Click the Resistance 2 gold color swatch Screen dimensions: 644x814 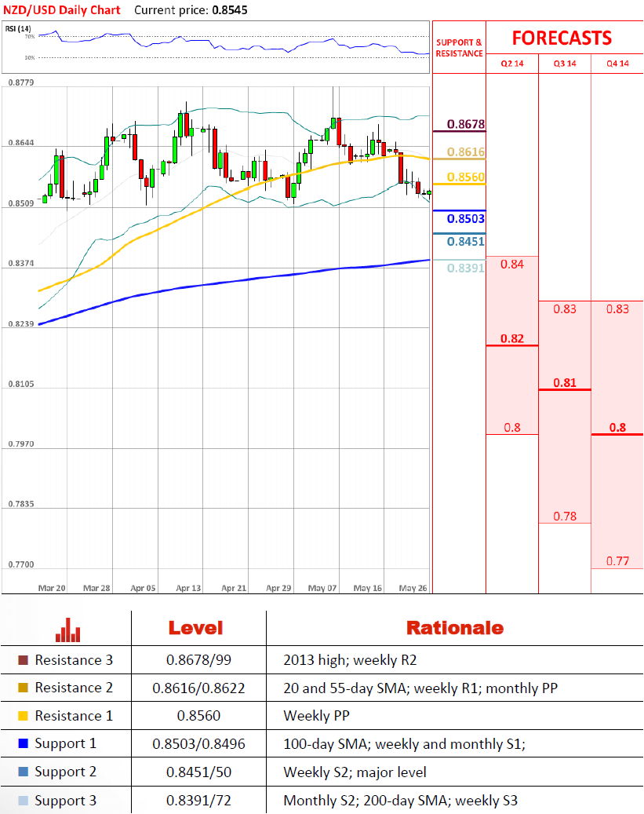pyautogui.click(x=23, y=688)
